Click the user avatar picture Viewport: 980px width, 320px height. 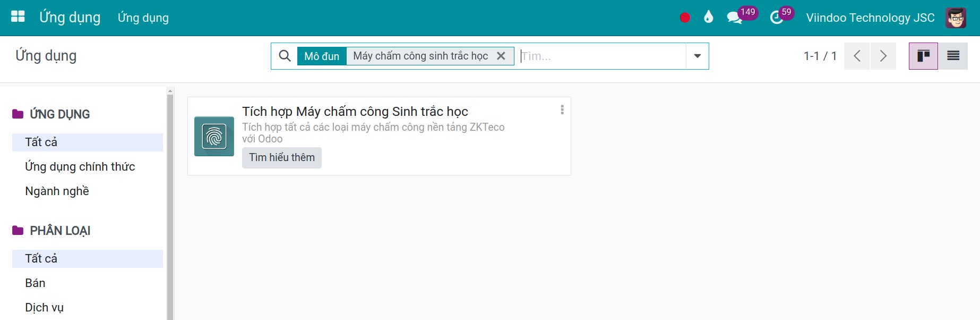(x=956, y=18)
